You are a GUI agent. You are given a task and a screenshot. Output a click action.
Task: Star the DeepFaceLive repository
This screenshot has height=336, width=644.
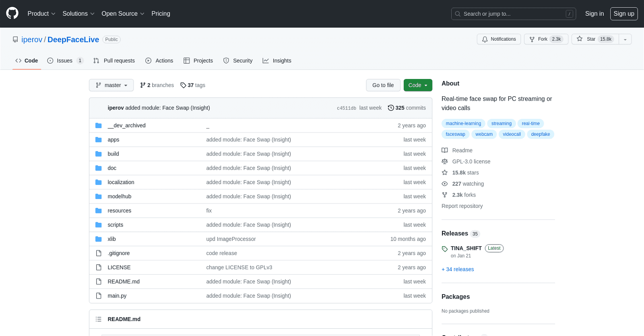pyautogui.click(x=595, y=39)
